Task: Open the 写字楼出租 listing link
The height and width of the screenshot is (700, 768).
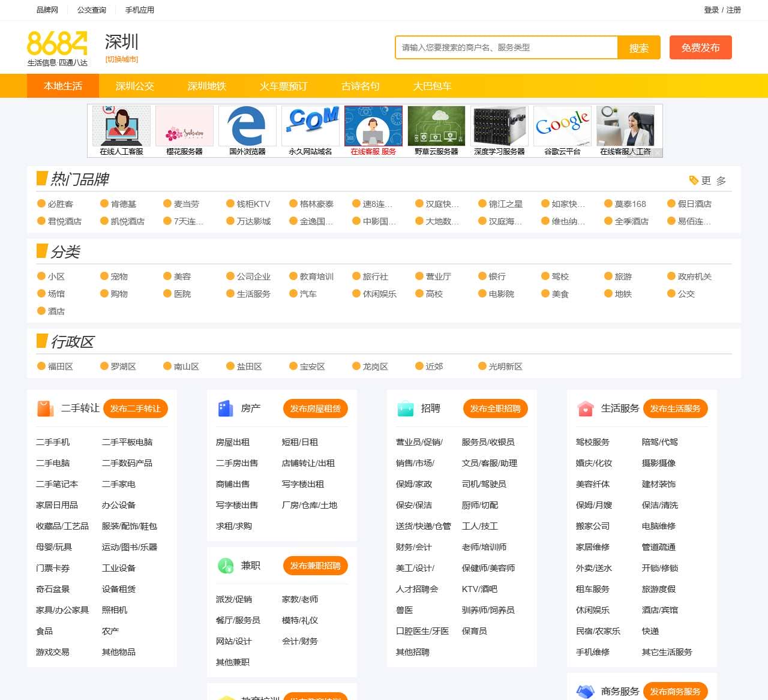Action: (303, 484)
